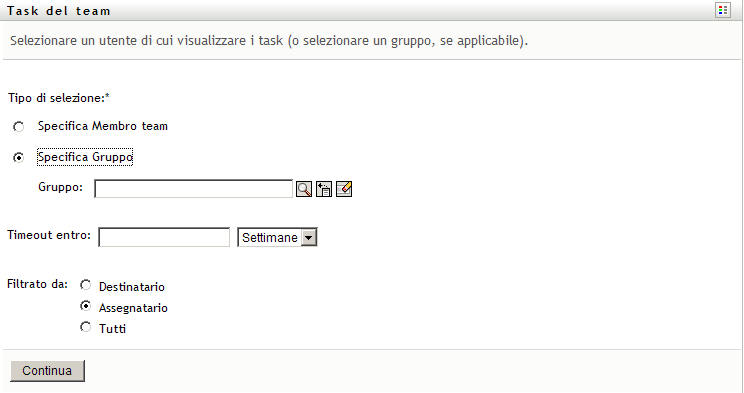Select the Specifica Gruppo radio button
The width and height of the screenshot is (744, 393).
click(19, 158)
